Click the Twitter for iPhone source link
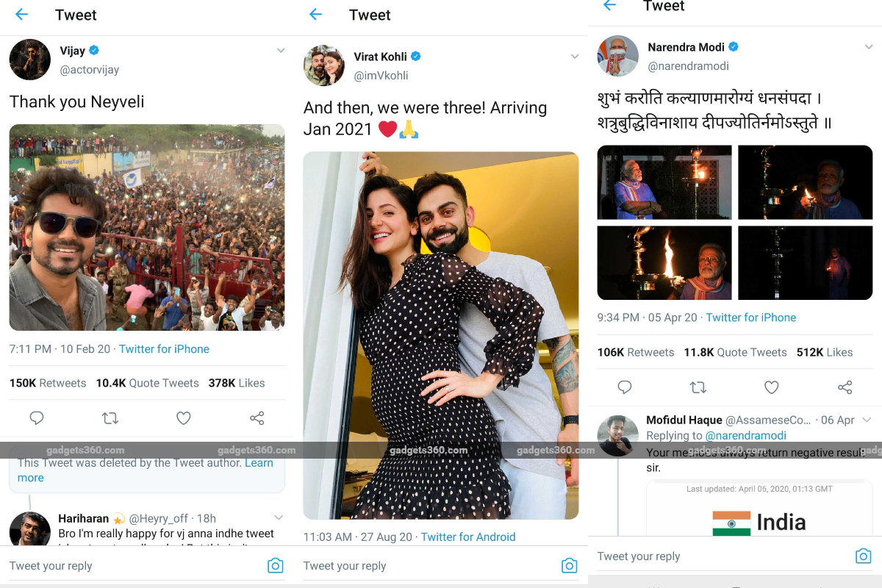This screenshot has width=882, height=588. [x=164, y=349]
